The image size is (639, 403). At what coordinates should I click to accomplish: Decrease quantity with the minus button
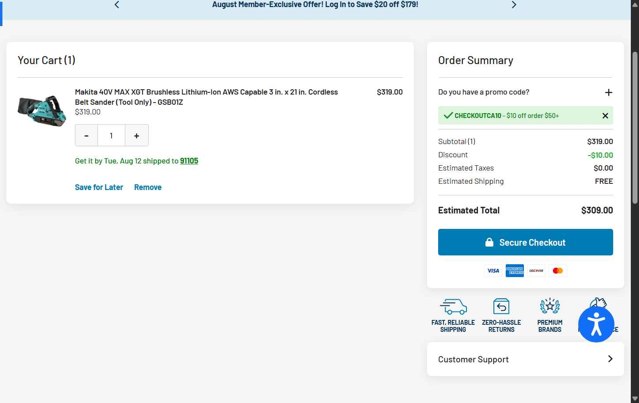click(x=86, y=136)
